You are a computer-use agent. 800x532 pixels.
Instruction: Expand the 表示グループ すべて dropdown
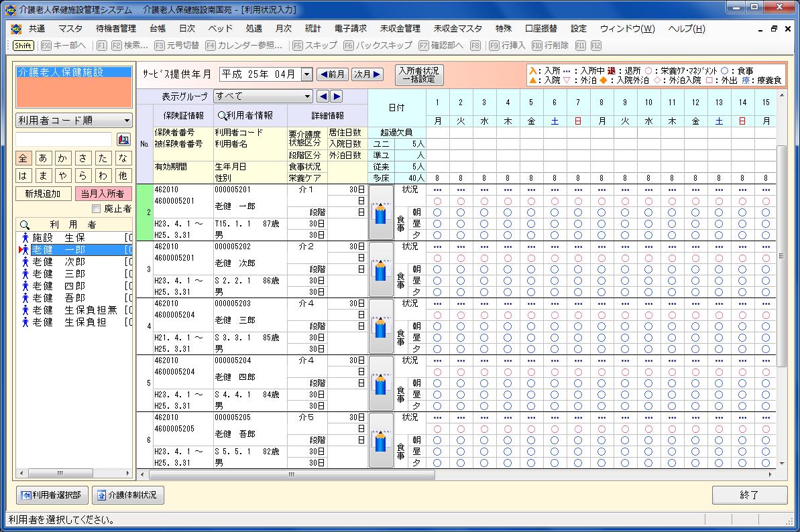[x=307, y=96]
